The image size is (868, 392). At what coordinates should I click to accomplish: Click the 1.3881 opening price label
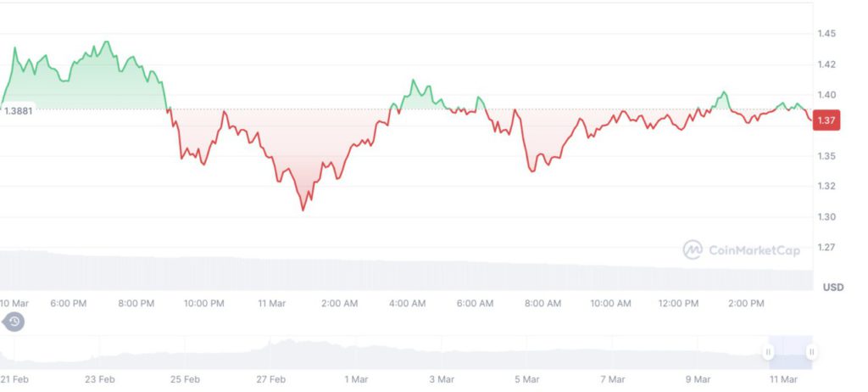18,110
